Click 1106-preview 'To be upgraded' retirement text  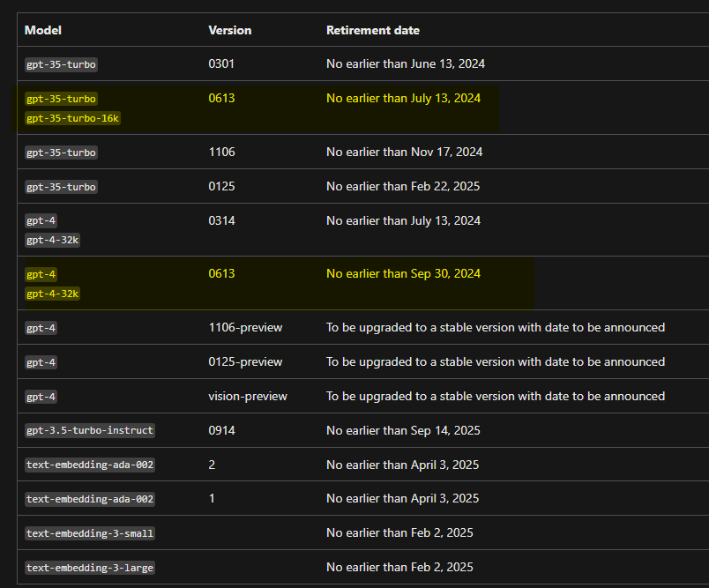(x=496, y=327)
